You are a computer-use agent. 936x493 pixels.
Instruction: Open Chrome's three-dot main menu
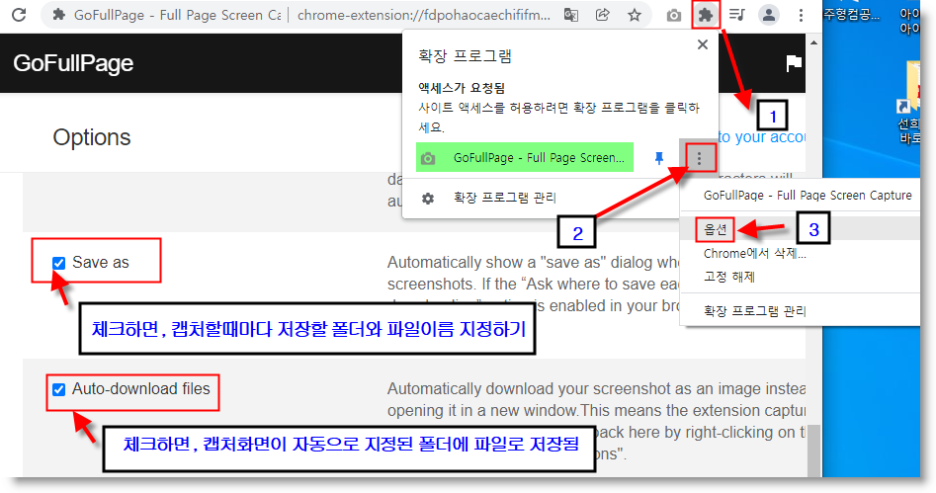[800, 15]
